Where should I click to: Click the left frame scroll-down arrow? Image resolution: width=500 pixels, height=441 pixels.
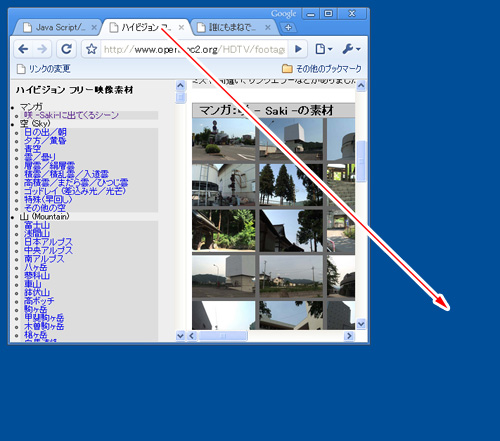pyautogui.click(x=180, y=336)
